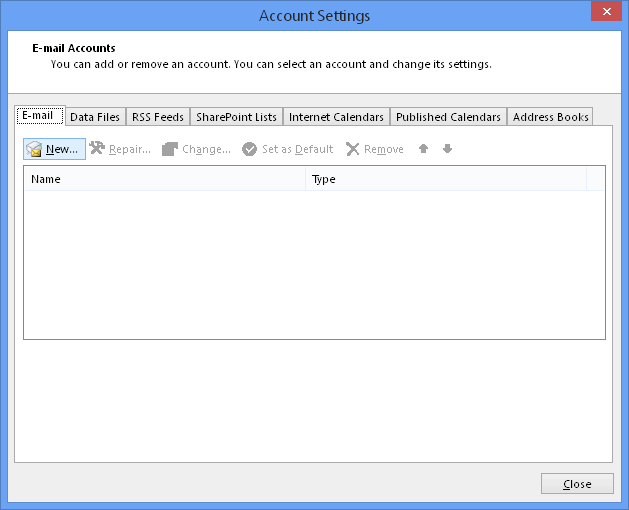Sort accounts by the Name column header
The height and width of the screenshot is (510, 629).
pyautogui.click(x=165, y=179)
